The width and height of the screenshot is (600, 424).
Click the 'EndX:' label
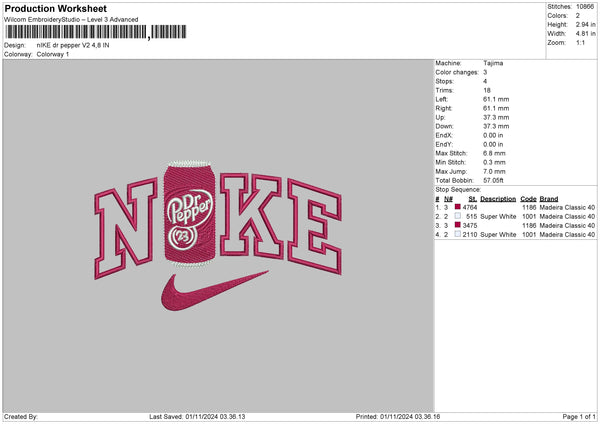[444, 135]
